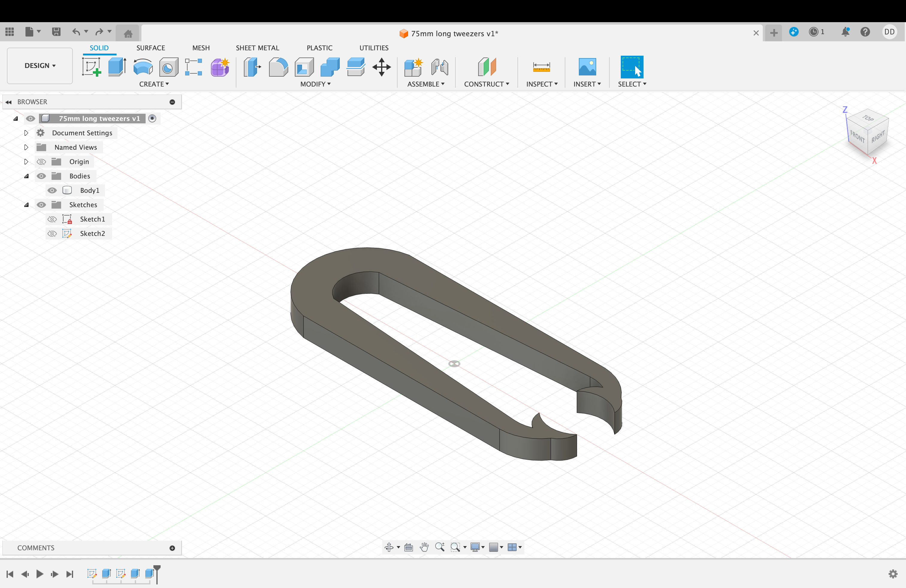Click the Hole tool icon
The image size is (906, 588).
point(169,67)
